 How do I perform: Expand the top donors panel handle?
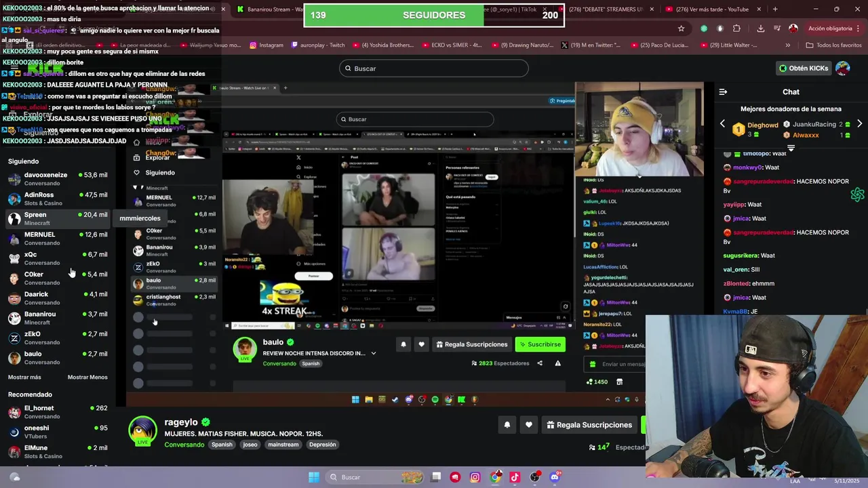click(x=791, y=147)
